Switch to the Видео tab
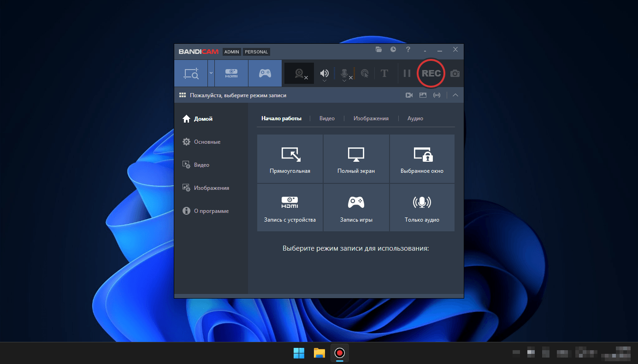 [327, 118]
